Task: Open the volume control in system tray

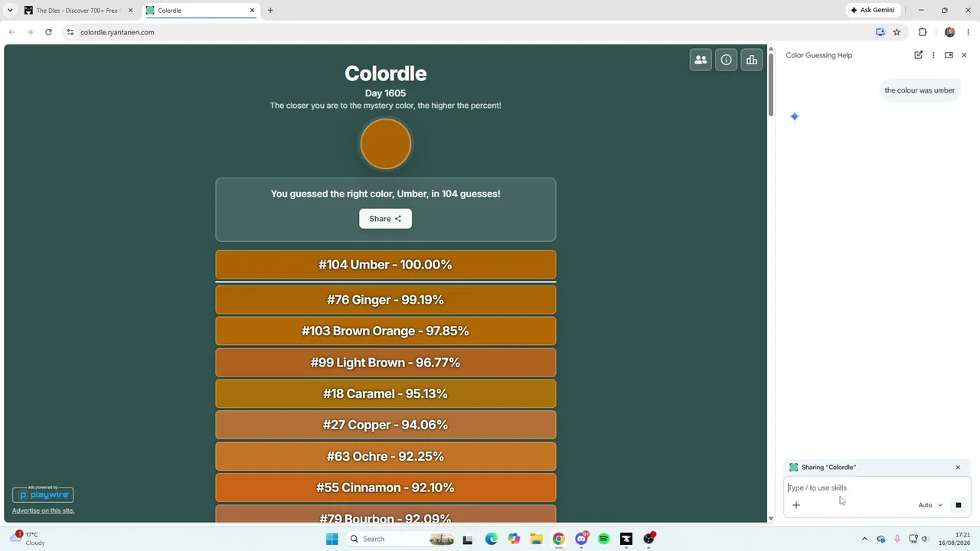Action: pos(925,539)
